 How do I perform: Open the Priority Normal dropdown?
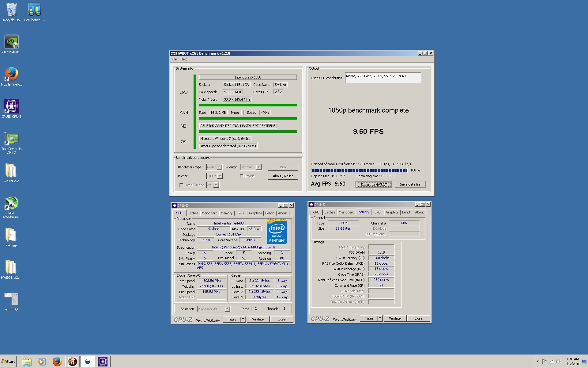click(259, 167)
